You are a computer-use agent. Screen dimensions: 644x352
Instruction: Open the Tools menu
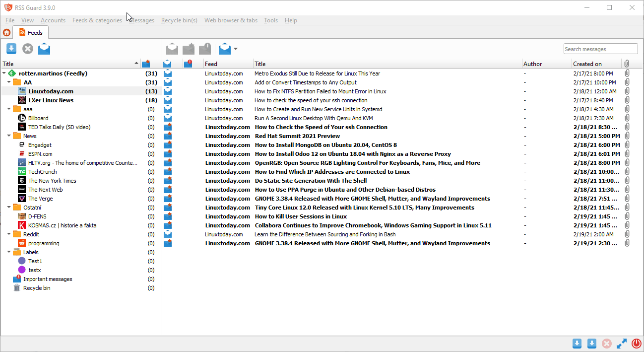coord(270,20)
